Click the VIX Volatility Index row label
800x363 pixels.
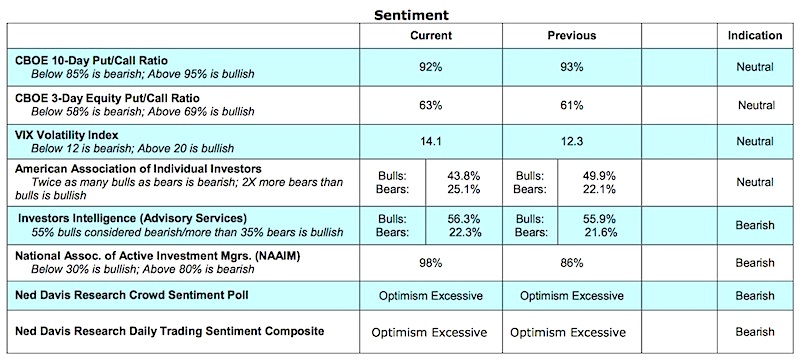tap(66, 135)
